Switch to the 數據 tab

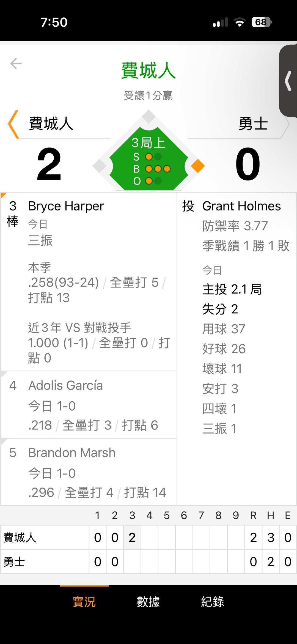(x=148, y=602)
